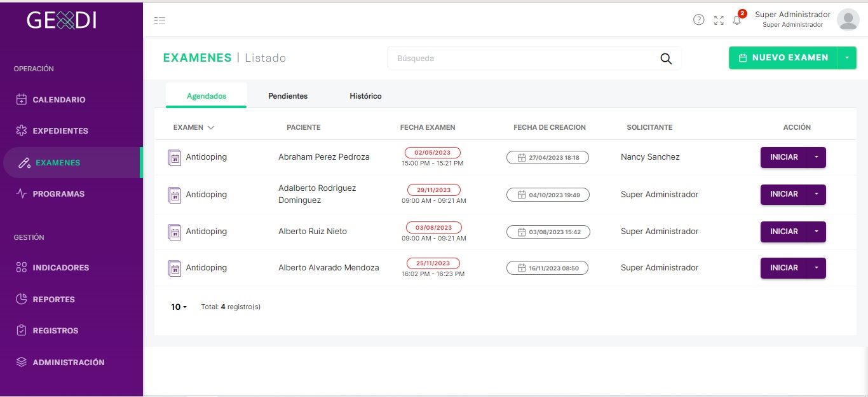Viewport: 868px width, 397px height.
Task: Click the GEXDI logo
Action: pos(62,20)
